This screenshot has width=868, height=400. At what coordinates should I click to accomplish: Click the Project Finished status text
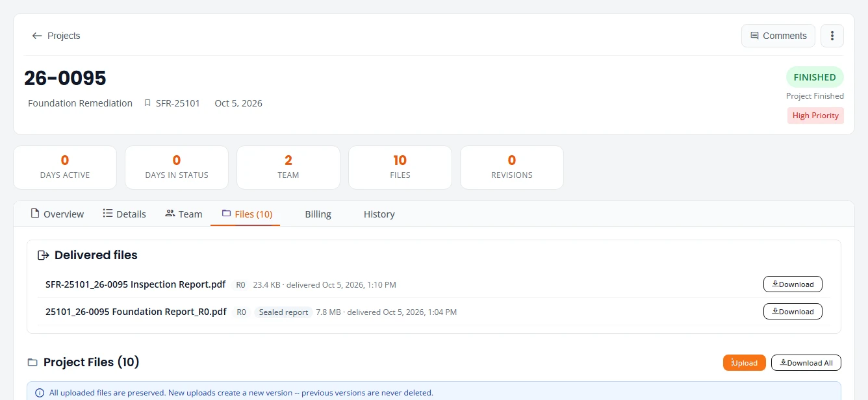[815, 96]
